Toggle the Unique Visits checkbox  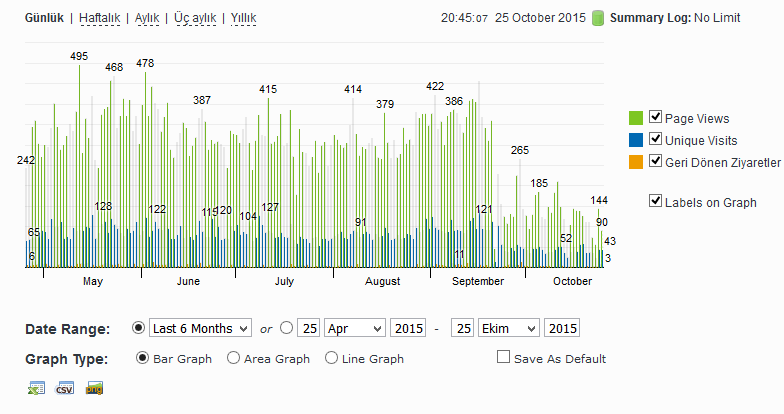tap(655, 138)
